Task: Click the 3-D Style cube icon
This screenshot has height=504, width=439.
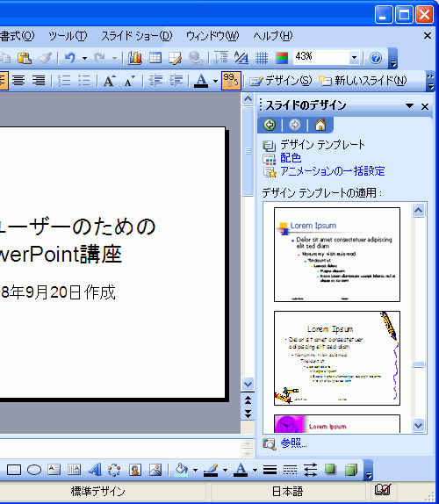Action: pos(350,470)
